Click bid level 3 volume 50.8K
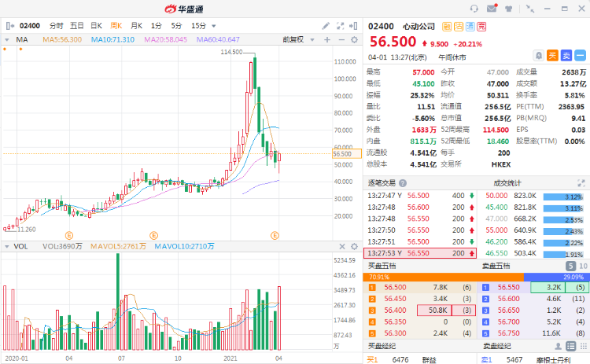The height and width of the screenshot is (364, 590). click(x=434, y=311)
